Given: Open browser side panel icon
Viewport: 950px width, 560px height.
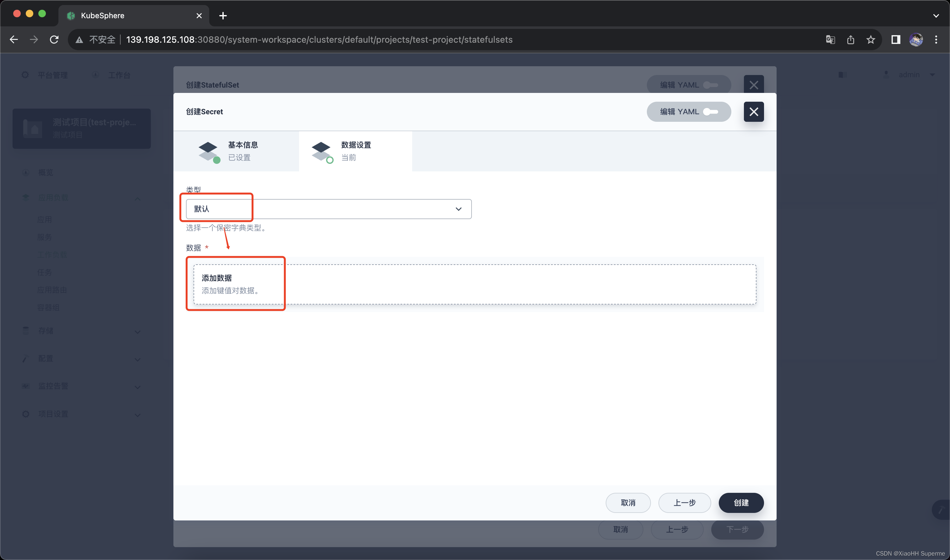Looking at the screenshot, I should pos(896,40).
